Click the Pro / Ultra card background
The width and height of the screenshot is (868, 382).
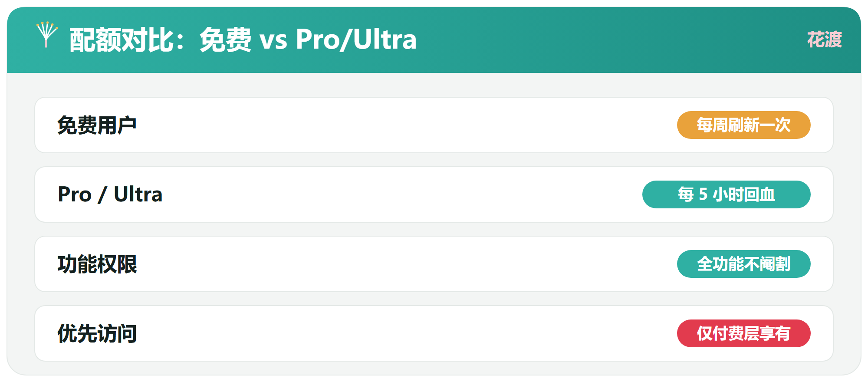coord(434,194)
